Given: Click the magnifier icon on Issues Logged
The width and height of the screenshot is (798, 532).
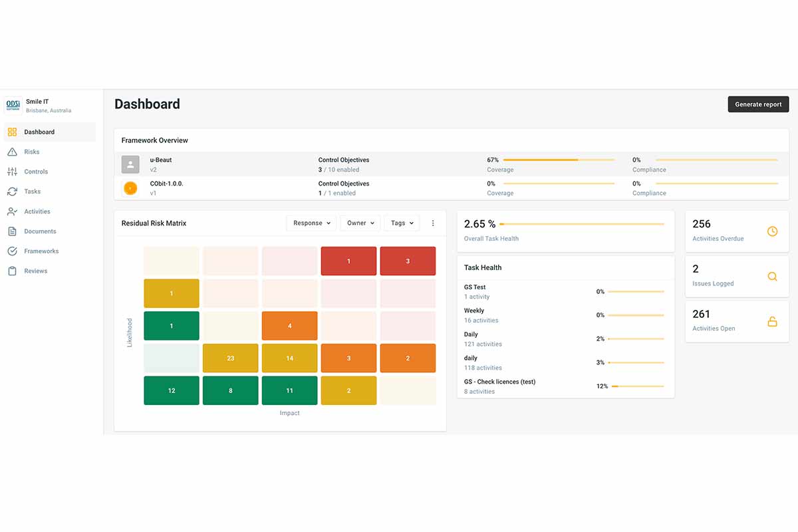Looking at the screenshot, I should [772, 277].
